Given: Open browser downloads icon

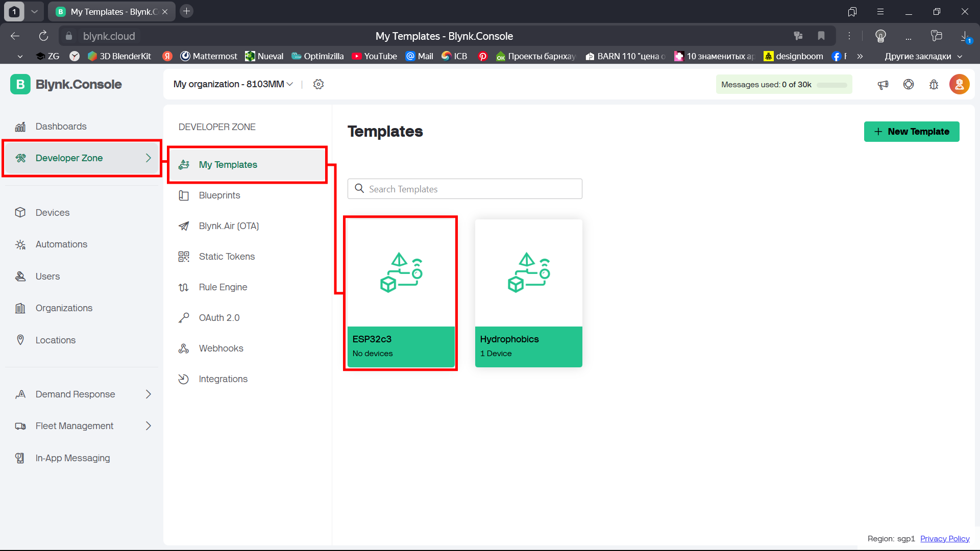Looking at the screenshot, I should pyautogui.click(x=965, y=36).
